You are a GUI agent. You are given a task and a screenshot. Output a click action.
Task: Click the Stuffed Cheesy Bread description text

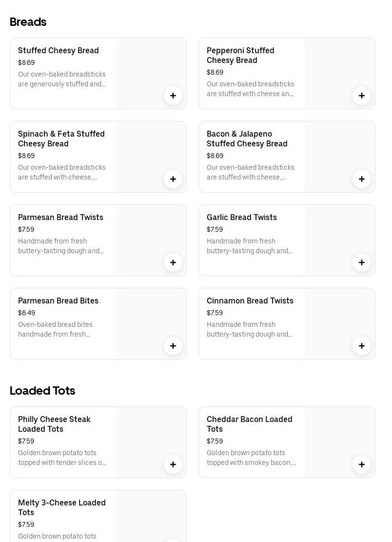62,79
